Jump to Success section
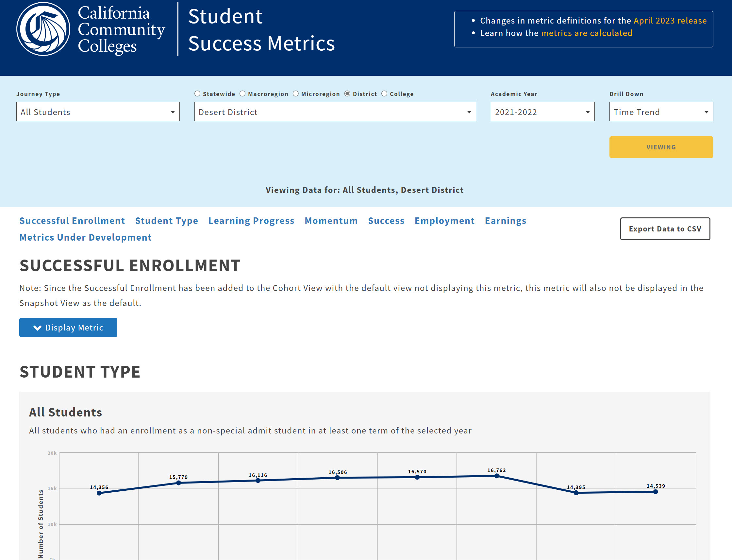This screenshot has height=560, width=732. point(386,221)
